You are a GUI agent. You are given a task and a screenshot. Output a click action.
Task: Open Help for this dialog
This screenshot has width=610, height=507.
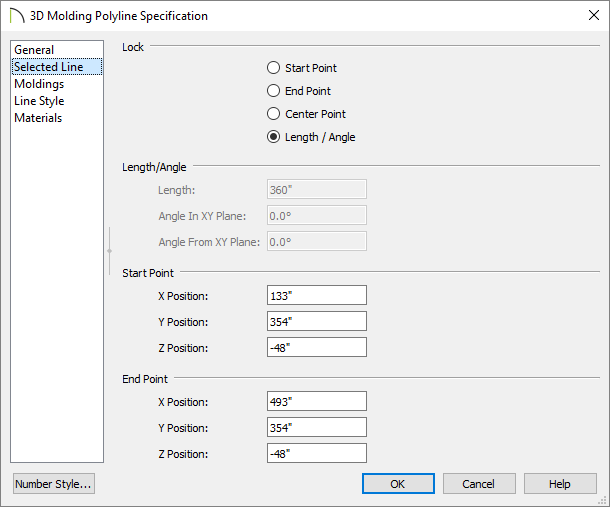pos(560,484)
